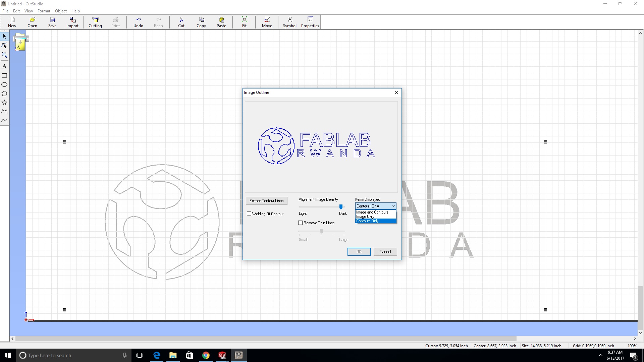Viewport: 644px width, 362px height.
Task: Click the Save toolbar icon
Action: pyautogui.click(x=52, y=22)
